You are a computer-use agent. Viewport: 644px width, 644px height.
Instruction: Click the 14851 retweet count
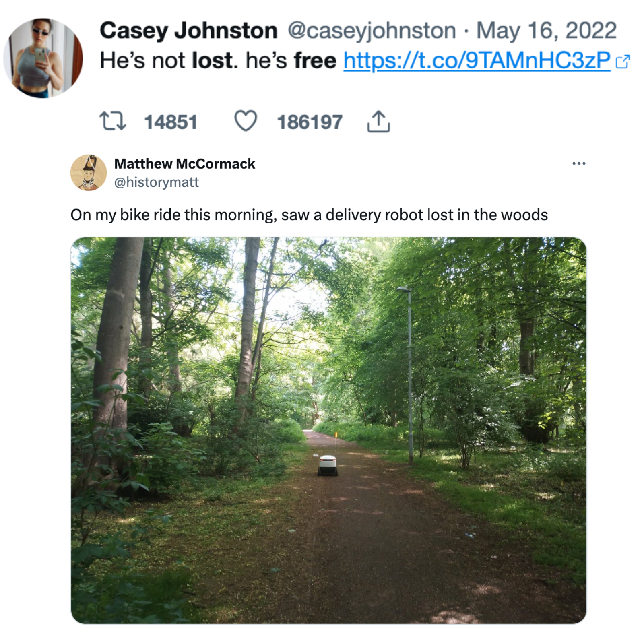[171, 122]
